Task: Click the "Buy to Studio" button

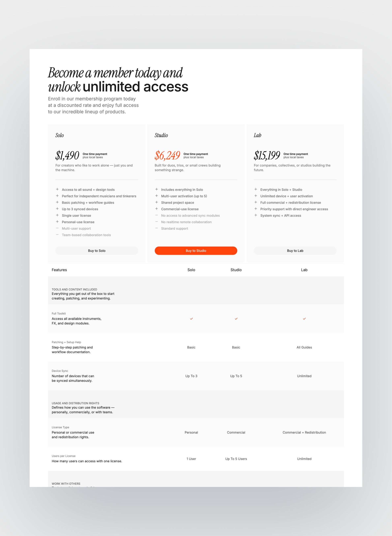Action: tap(196, 250)
